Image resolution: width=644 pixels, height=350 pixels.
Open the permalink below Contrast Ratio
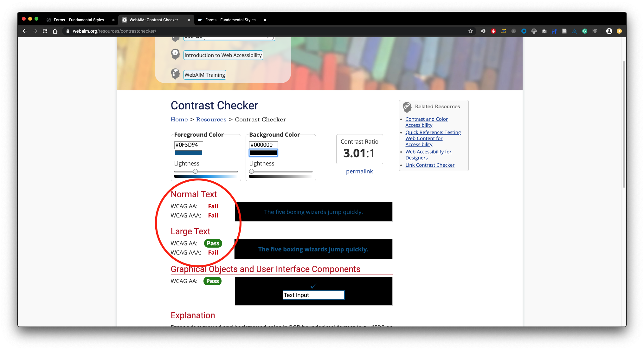click(359, 171)
